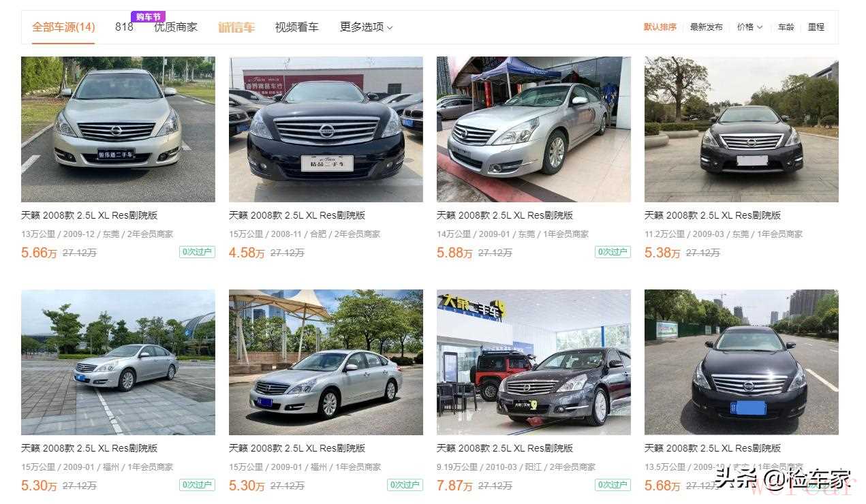Sort listings by 里程
Image resolution: width=866 pixels, height=504 pixels.
(816, 27)
